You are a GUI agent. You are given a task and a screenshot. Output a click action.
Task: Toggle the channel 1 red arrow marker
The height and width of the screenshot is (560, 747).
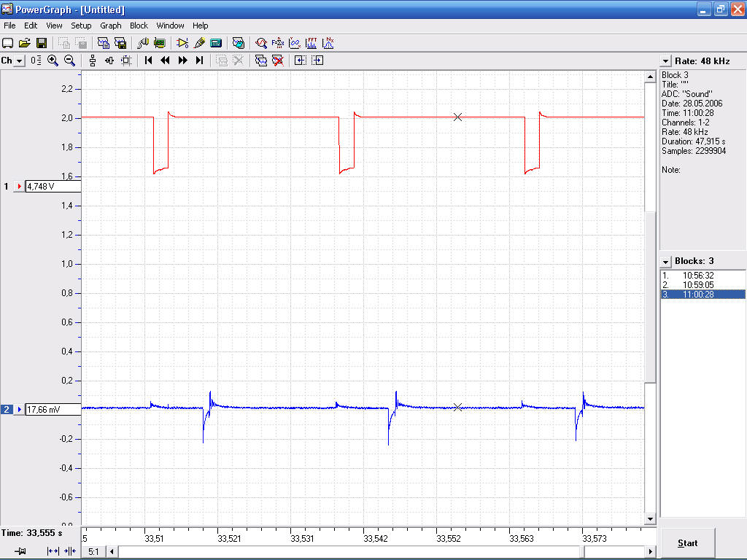[19, 186]
